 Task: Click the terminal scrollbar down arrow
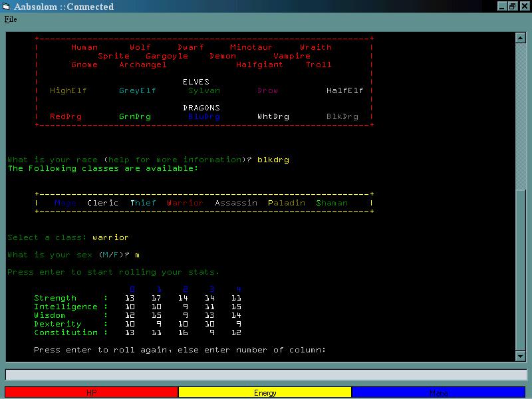coord(521,356)
